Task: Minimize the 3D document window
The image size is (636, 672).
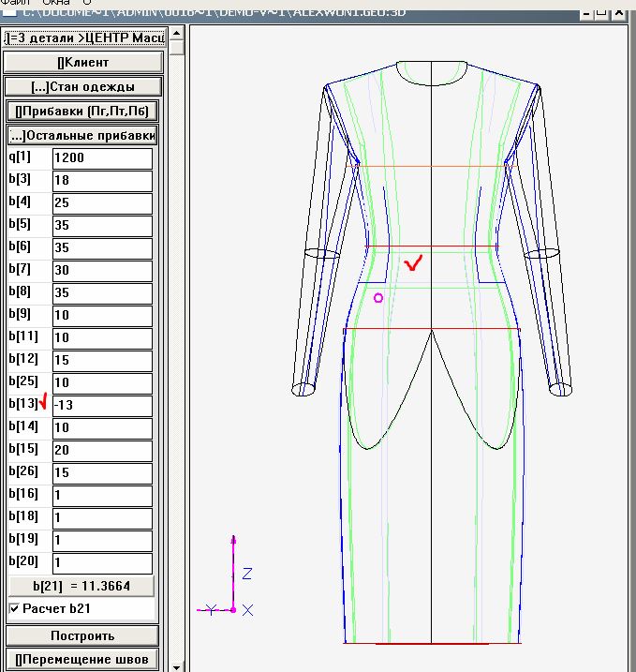Action: [x=586, y=13]
